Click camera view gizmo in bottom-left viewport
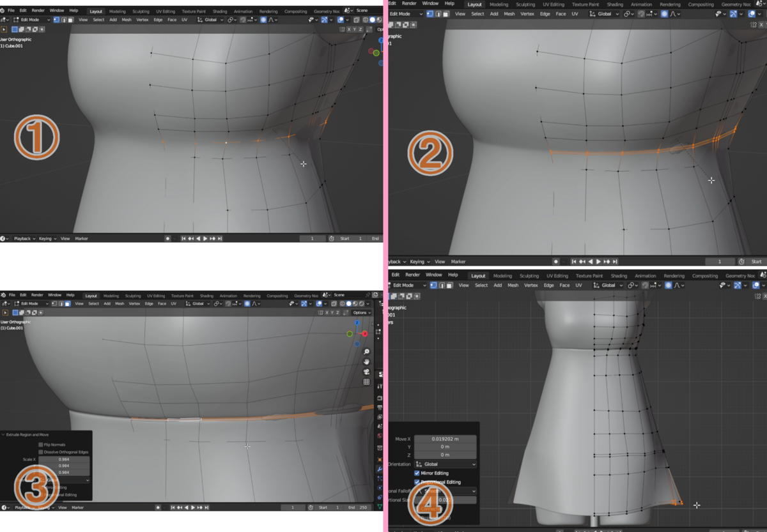This screenshot has height=532, width=767. [366, 372]
